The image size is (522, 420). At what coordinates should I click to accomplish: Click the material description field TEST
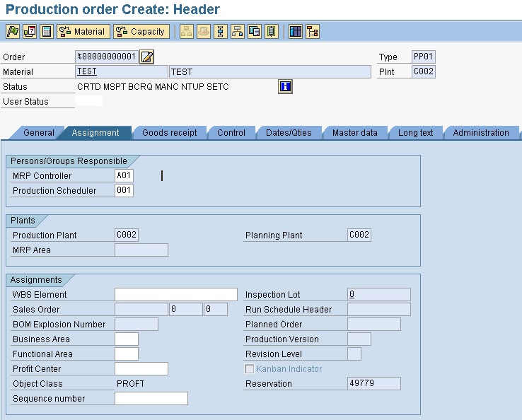[x=270, y=71]
